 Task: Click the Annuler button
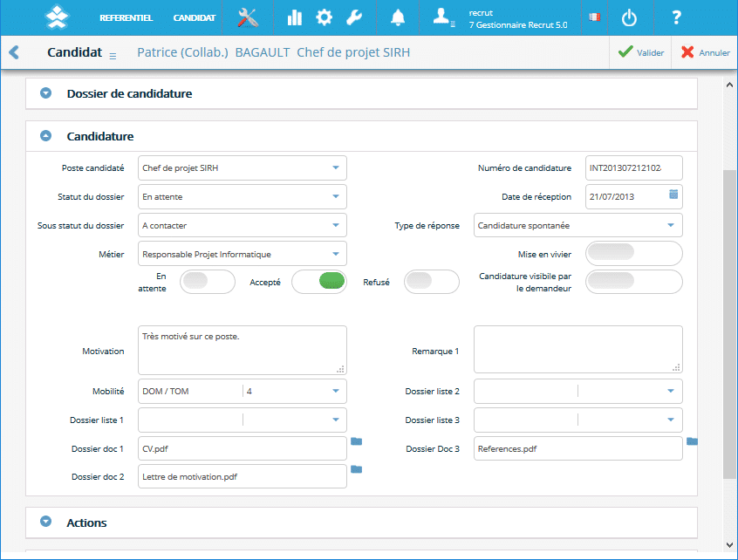click(705, 52)
